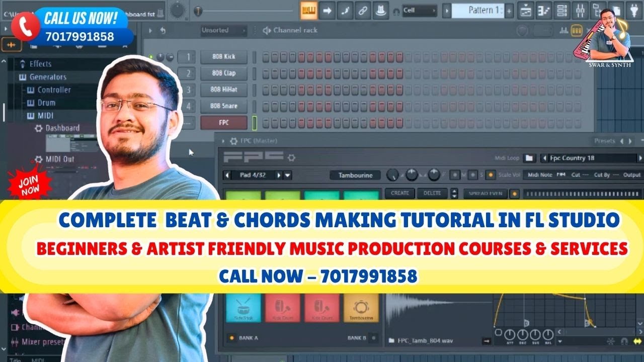The image size is (644, 362).
Task: Click the Pattern 1 name field
Action: [x=478, y=10]
